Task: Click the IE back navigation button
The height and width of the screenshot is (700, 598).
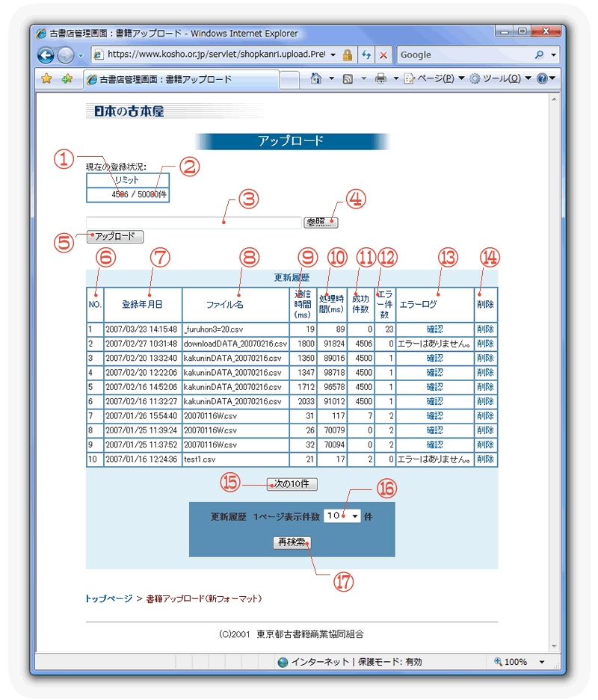Action: point(46,55)
